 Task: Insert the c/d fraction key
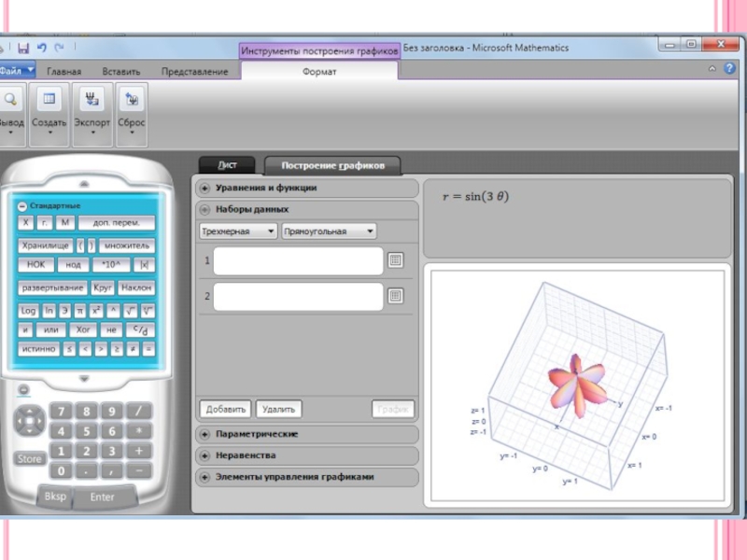[141, 329]
